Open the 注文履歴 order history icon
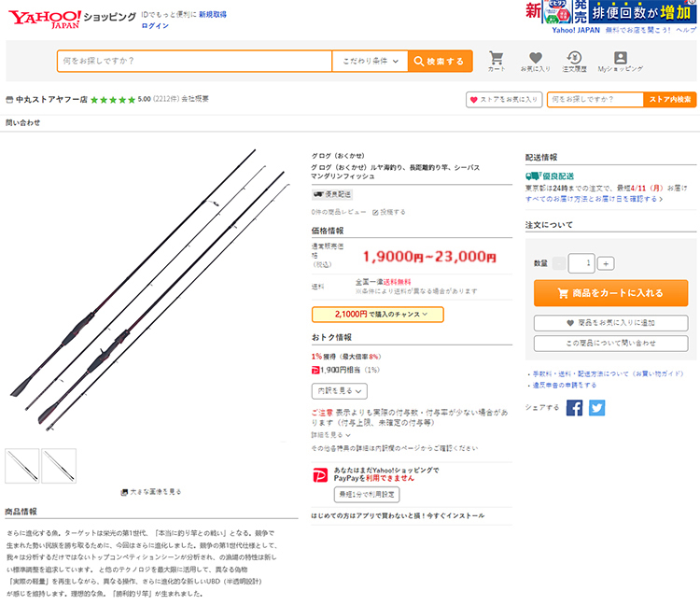 [x=574, y=62]
